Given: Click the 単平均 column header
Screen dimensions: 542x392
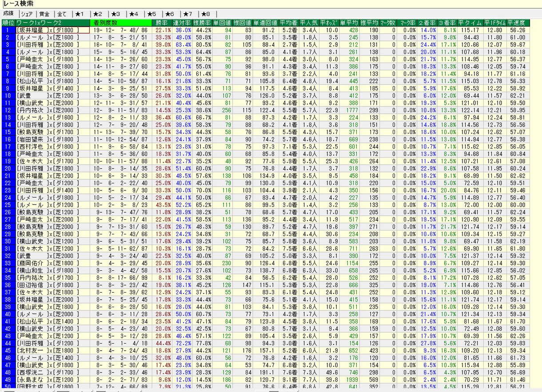Looking at the screenshot, I should 349,23.
